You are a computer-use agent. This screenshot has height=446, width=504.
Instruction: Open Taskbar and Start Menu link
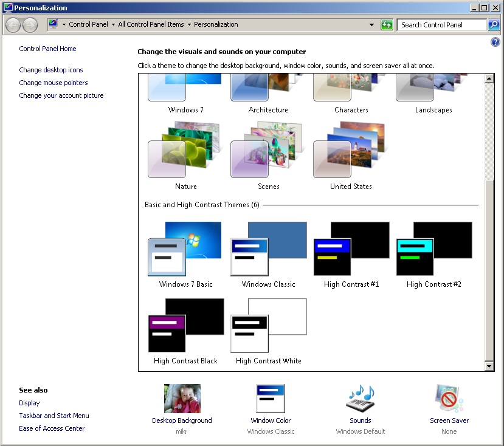point(54,416)
